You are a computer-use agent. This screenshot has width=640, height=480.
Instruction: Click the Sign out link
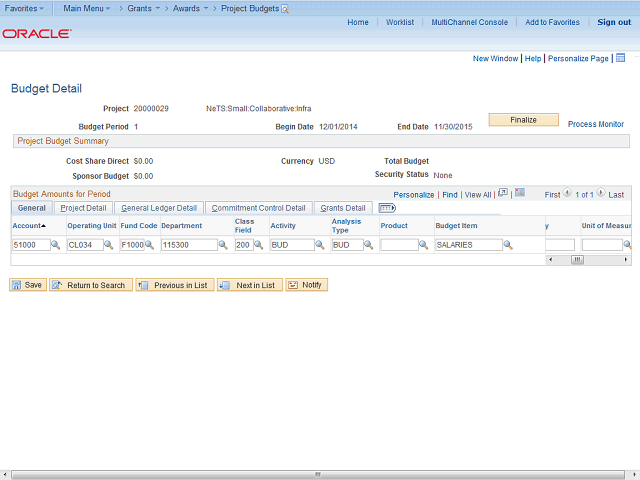click(x=614, y=22)
